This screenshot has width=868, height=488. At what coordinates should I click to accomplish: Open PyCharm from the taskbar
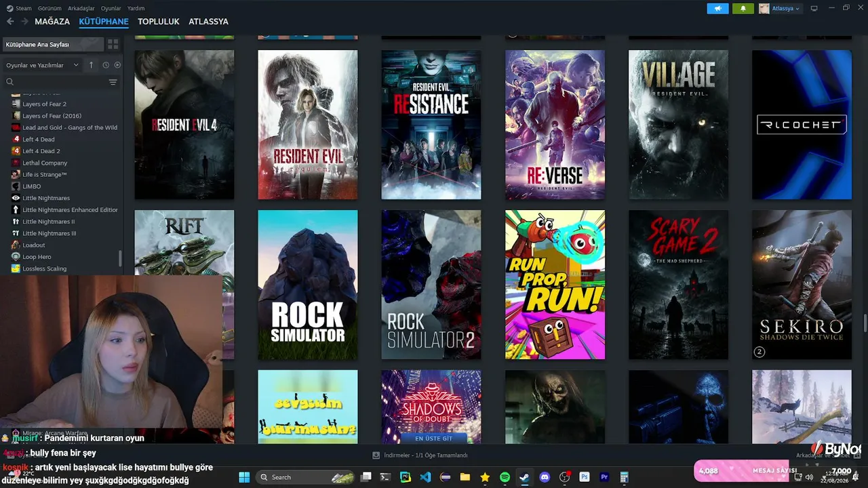[x=406, y=477]
